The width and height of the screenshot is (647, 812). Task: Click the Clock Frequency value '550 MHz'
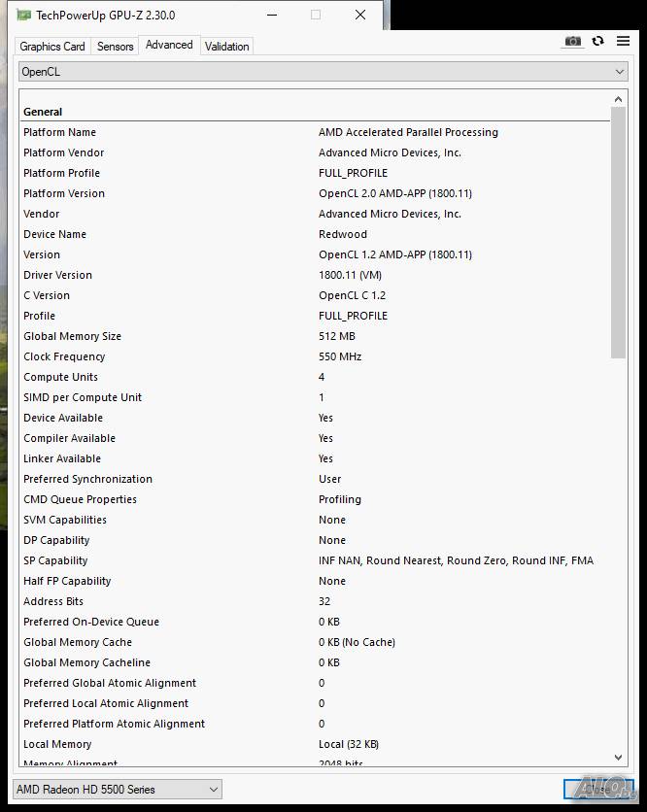340,356
